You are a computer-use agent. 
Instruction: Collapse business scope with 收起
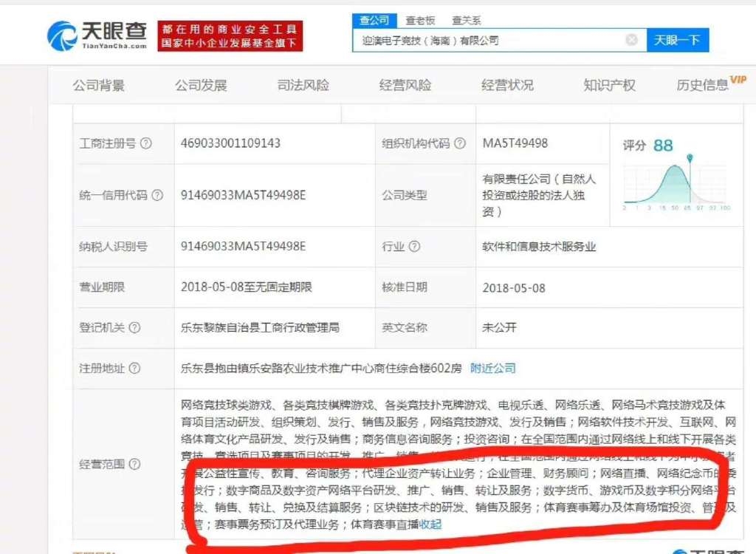pos(430,524)
